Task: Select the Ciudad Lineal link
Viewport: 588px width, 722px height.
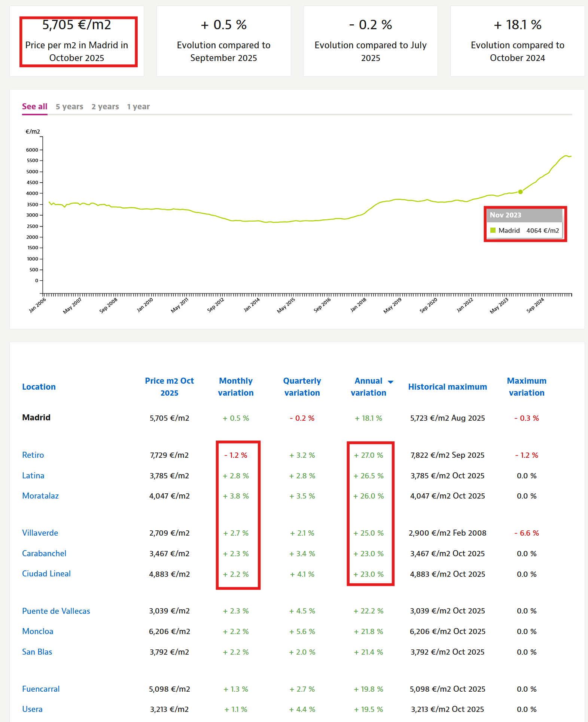Action: click(x=46, y=574)
